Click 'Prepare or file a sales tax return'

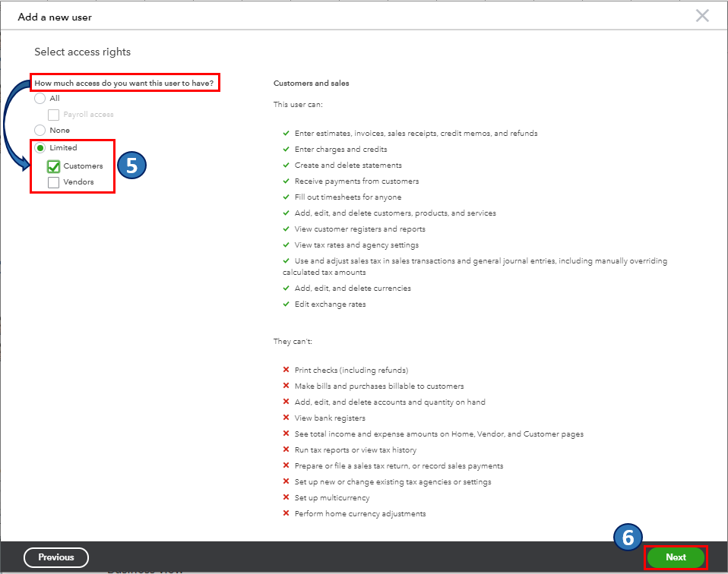point(399,466)
